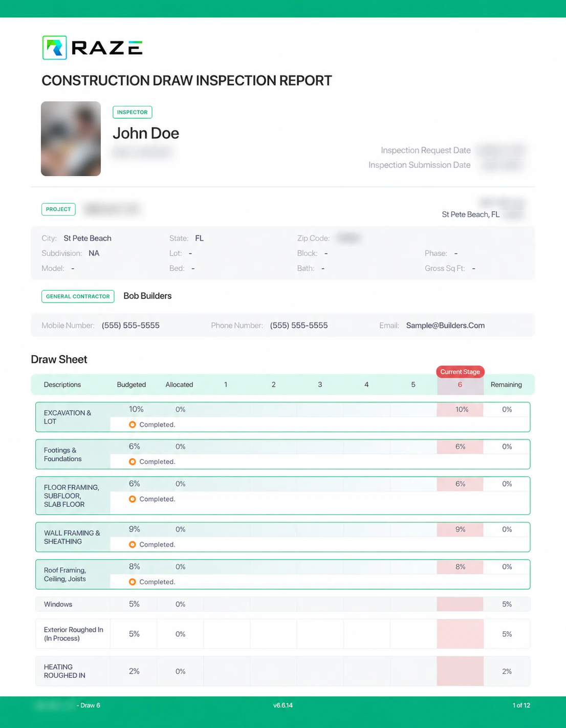Click the Draw Sheet heading
The height and width of the screenshot is (728, 566).
[59, 359]
